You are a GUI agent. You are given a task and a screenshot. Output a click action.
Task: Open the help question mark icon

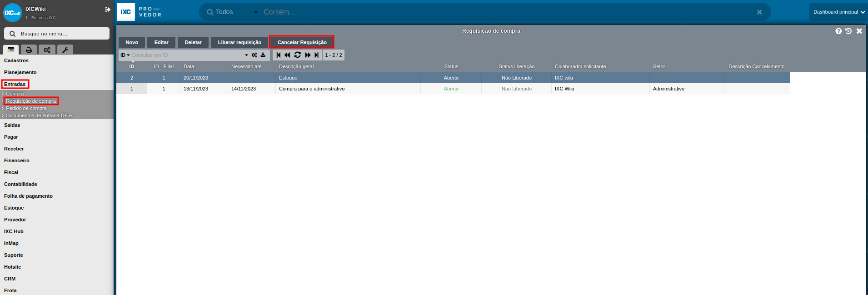tap(838, 31)
